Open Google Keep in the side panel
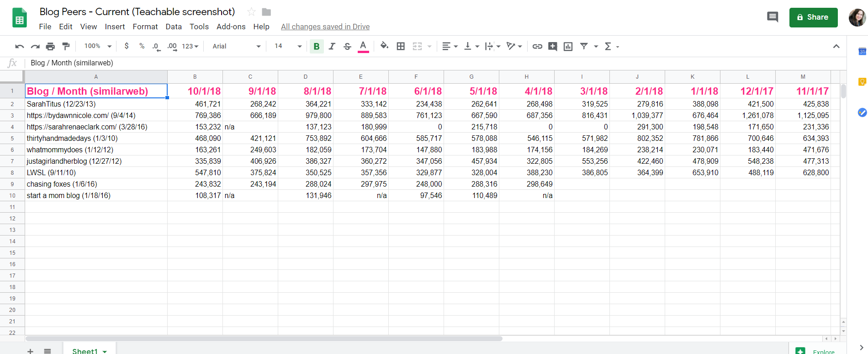 click(862, 82)
